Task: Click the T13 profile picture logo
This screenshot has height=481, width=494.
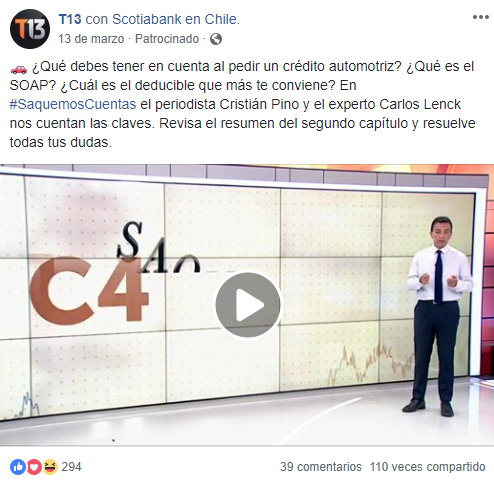Action: pyautogui.click(x=30, y=29)
